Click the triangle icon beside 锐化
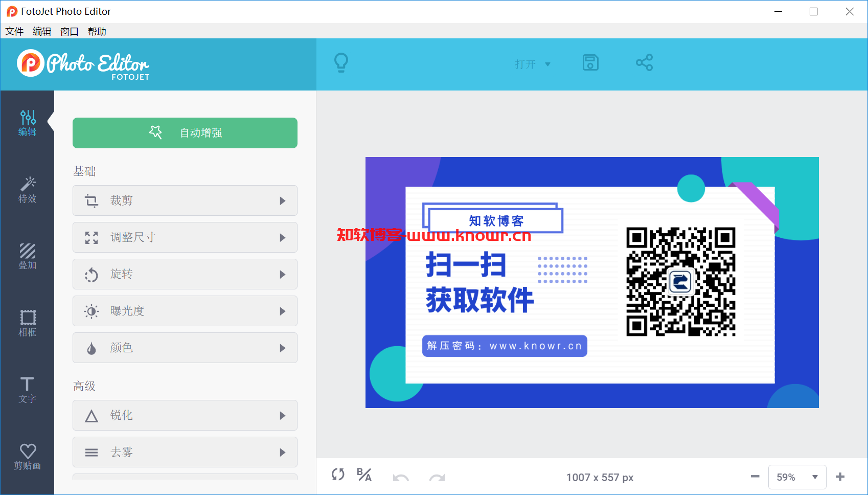This screenshot has width=868, height=495. pos(92,416)
